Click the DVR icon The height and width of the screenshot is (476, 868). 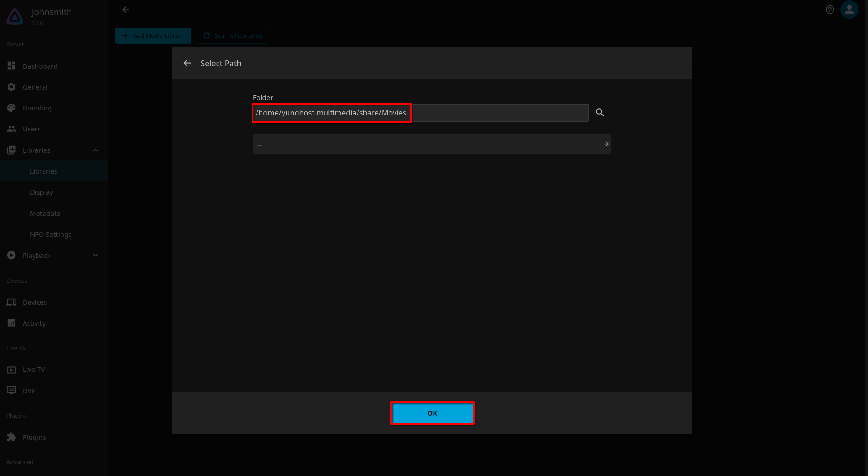click(11, 391)
